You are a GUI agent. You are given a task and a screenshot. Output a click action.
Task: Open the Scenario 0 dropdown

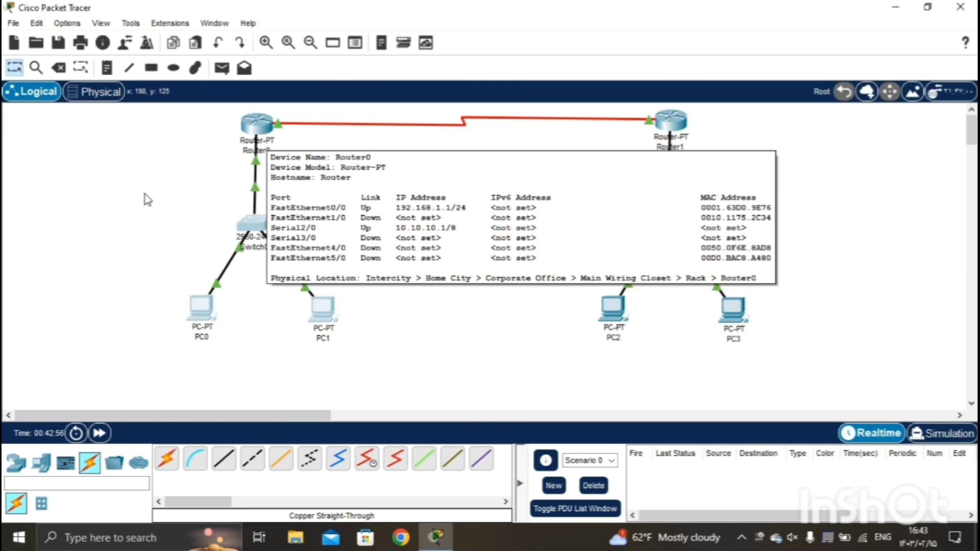point(590,460)
